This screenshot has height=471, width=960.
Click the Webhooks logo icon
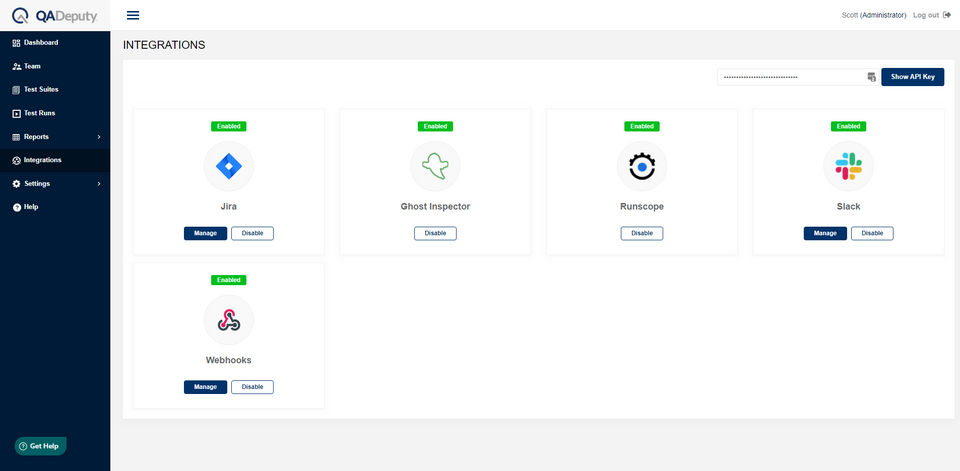[228, 320]
